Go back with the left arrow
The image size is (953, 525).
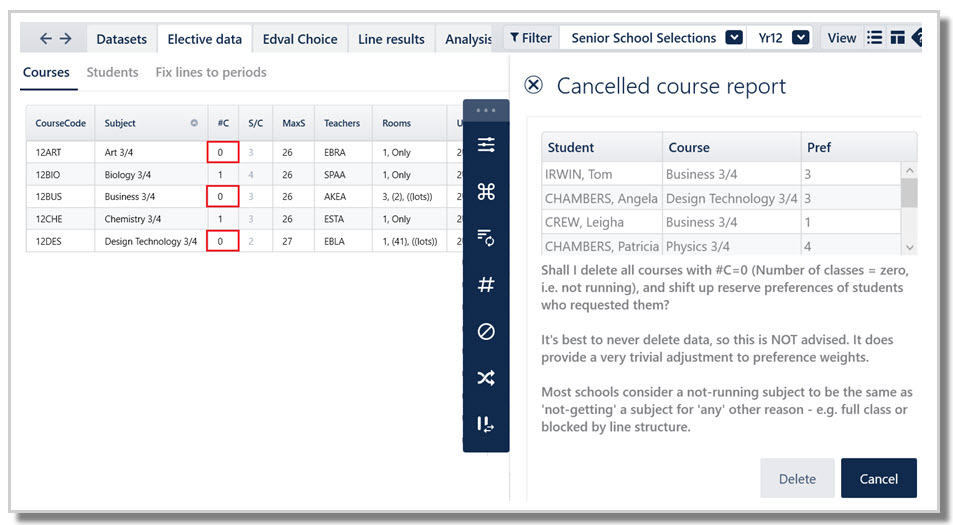[46, 39]
